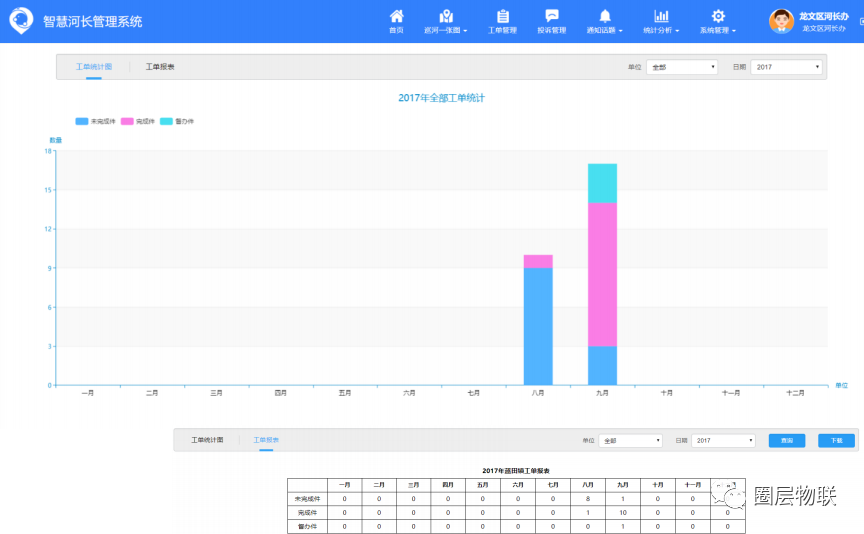Select 工单统计图 tab in chart panel
Viewport: 864px width, 534px height.
(x=94, y=67)
